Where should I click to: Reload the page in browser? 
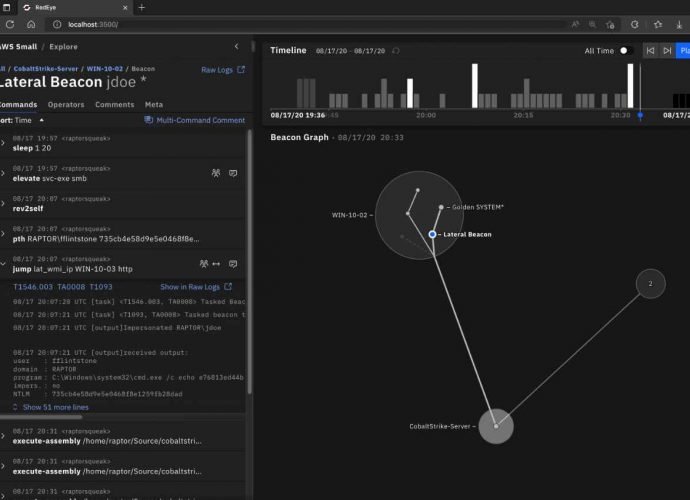10,24
